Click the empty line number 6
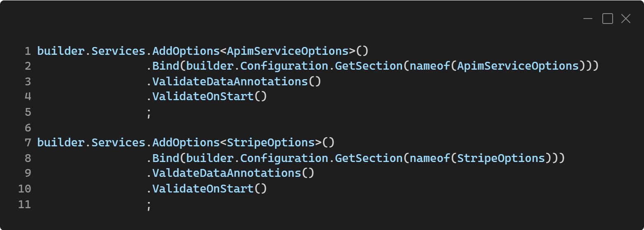644x230 pixels. pos(28,127)
